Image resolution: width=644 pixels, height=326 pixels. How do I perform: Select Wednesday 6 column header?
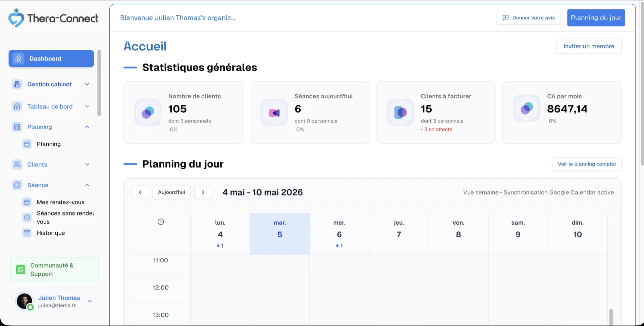tap(339, 234)
